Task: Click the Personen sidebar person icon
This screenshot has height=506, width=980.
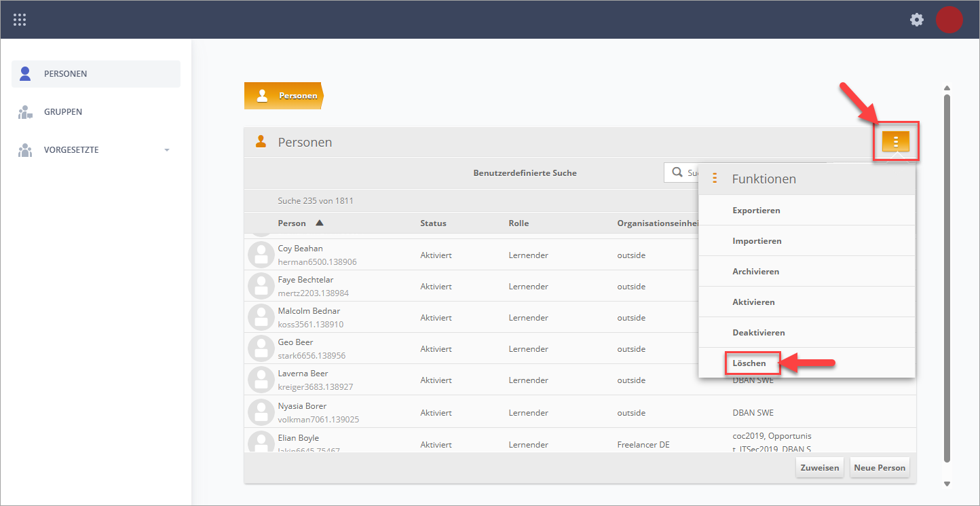Action: pos(26,73)
